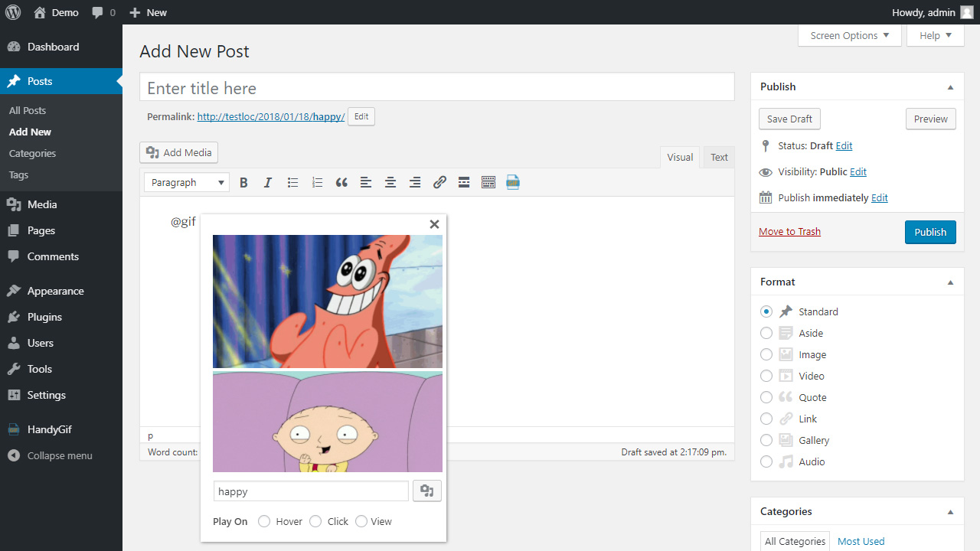This screenshot has width=980, height=551.
Task: Select the Aside post format
Action: point(766,333)
